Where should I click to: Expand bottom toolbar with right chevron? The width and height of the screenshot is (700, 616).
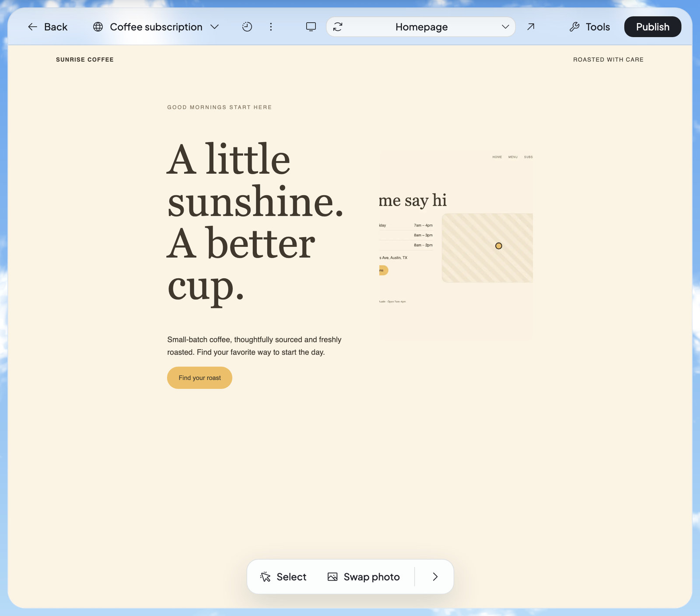[435, 577]
